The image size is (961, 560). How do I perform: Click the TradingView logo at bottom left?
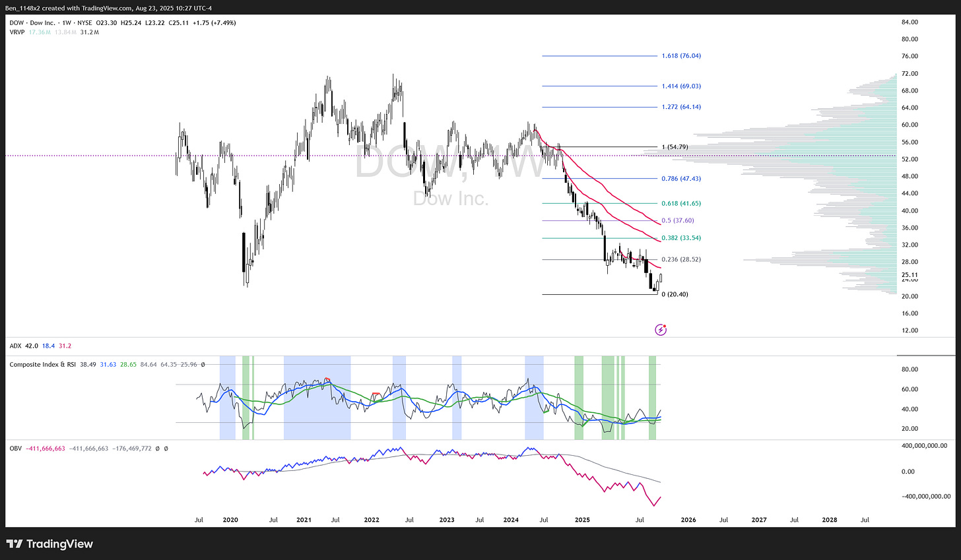[x=50, y=544]
